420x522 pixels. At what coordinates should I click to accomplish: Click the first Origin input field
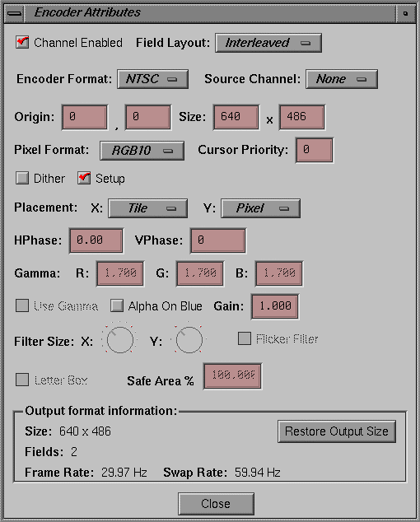click(x=85, y=117)
